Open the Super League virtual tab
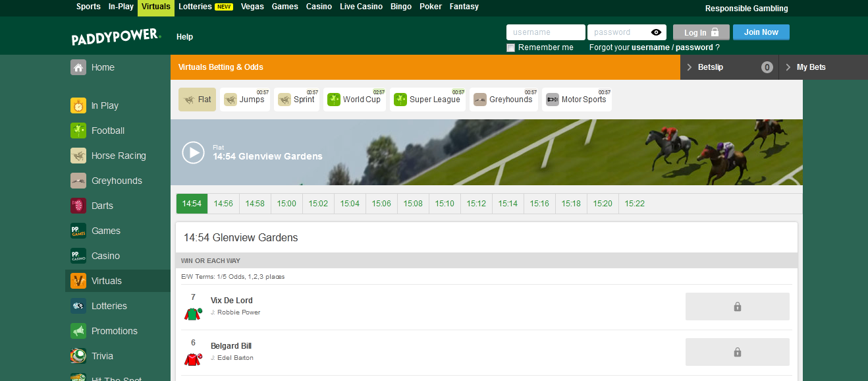 click(x=427, y=100)
